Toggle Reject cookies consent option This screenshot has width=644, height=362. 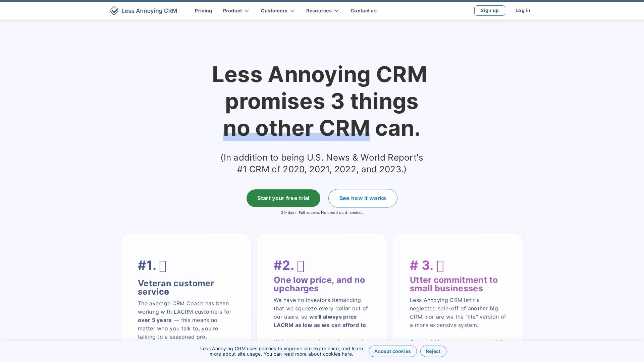click(x=433, y=351)
